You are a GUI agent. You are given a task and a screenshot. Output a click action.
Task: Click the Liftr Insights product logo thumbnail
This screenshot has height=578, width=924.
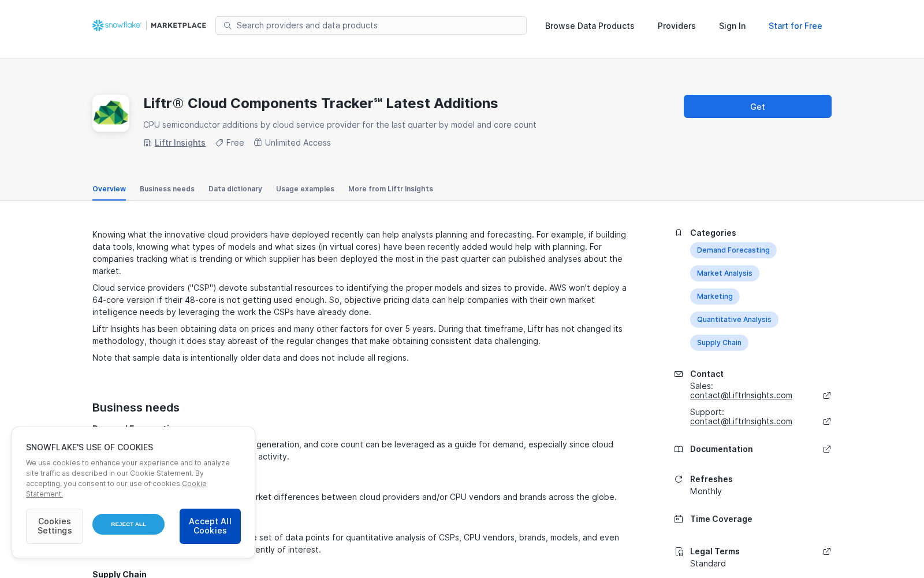111,113
